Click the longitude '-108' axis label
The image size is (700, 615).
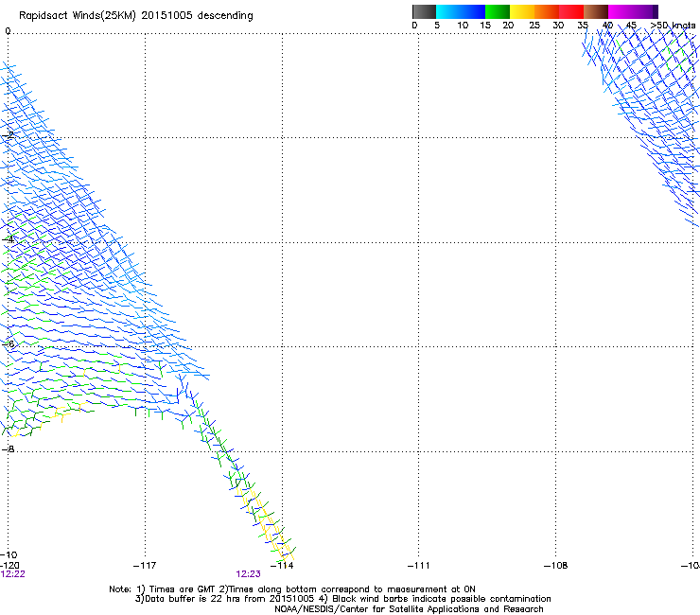click(x=556, y=566)
